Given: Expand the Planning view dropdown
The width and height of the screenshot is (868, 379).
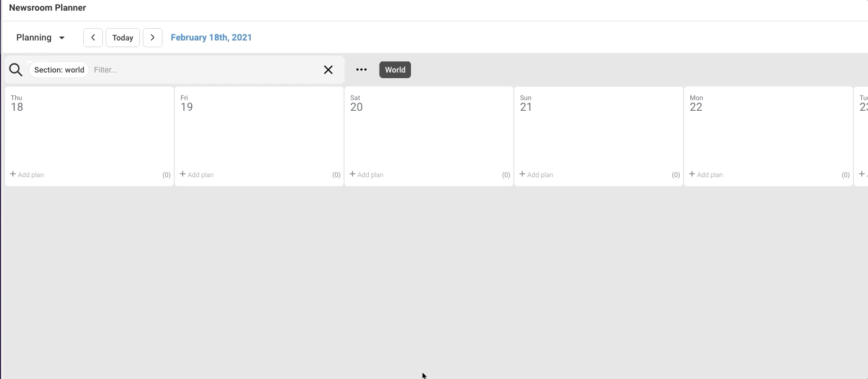Looking at the screenshot, I should click(x=40, y=38).
